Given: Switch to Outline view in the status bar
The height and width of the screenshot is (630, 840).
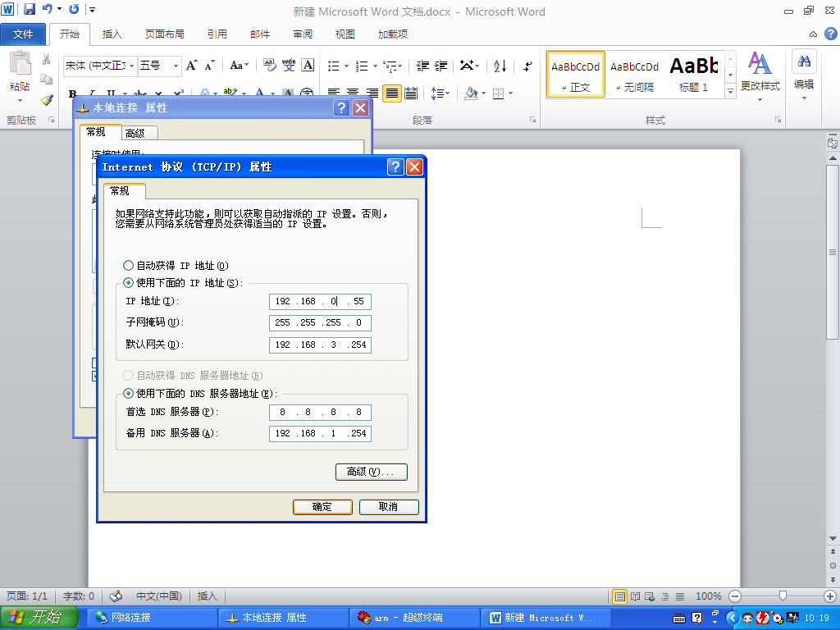Looking at the screenshot, I should pyautogui.click(x=664, y=596).
